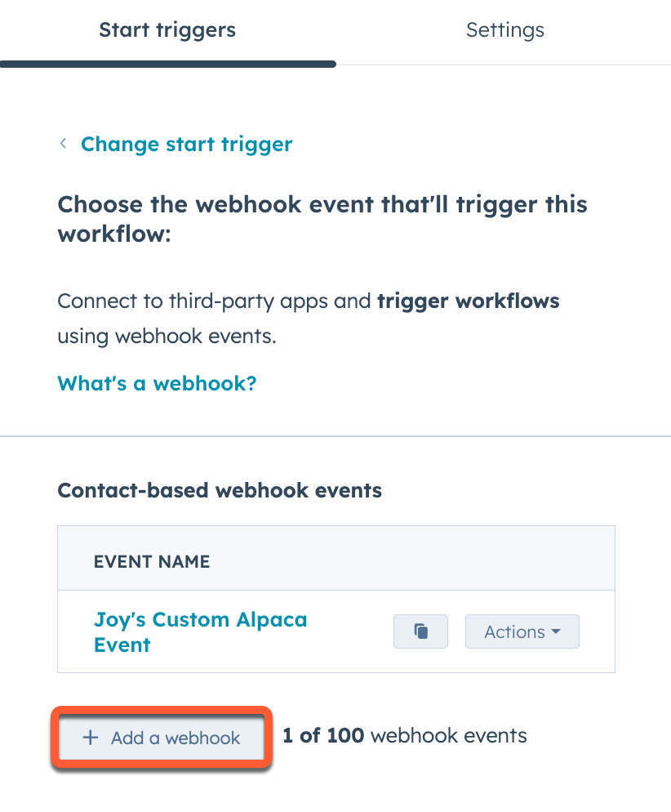
Task: Click the EVENT NAME column header
Action: [151, 561]
